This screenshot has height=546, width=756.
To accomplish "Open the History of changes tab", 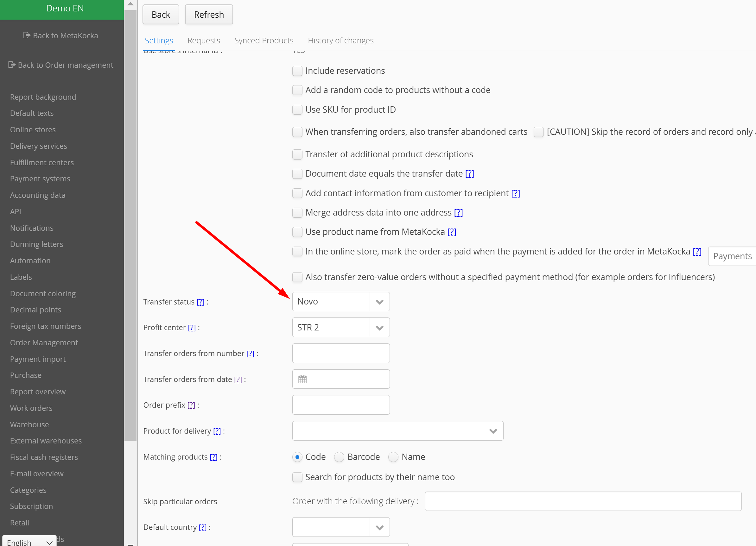I will (340, 41).
